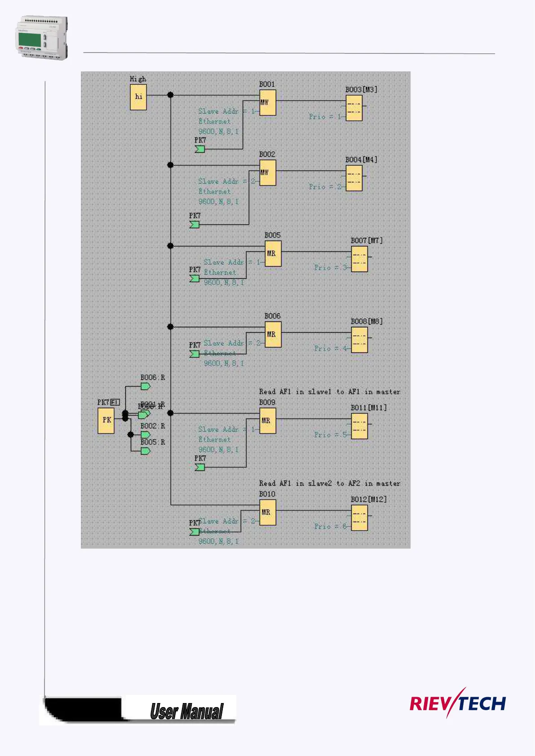Click the 'B001' block title
The width and height of the screenshot is (535, 756).
coord(267,84)
